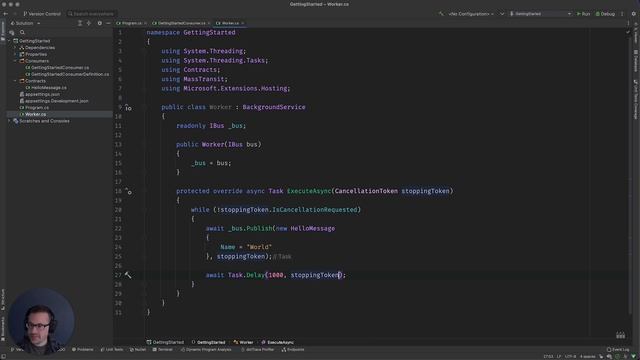
Task: Click BackgroundService in the class declaration
Action: [x=274, y=107]
